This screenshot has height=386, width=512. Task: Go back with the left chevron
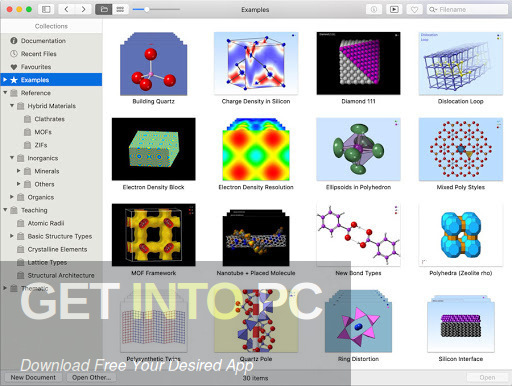(x=66, y=9)
